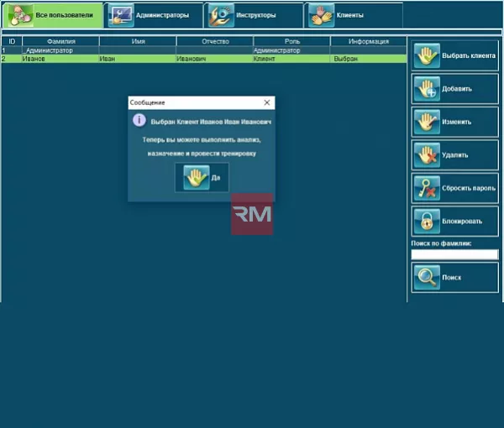504x428 pixels.
Task: Click the Сообщение dialog title
Action: pyautogui.click(x=147, y=102)
